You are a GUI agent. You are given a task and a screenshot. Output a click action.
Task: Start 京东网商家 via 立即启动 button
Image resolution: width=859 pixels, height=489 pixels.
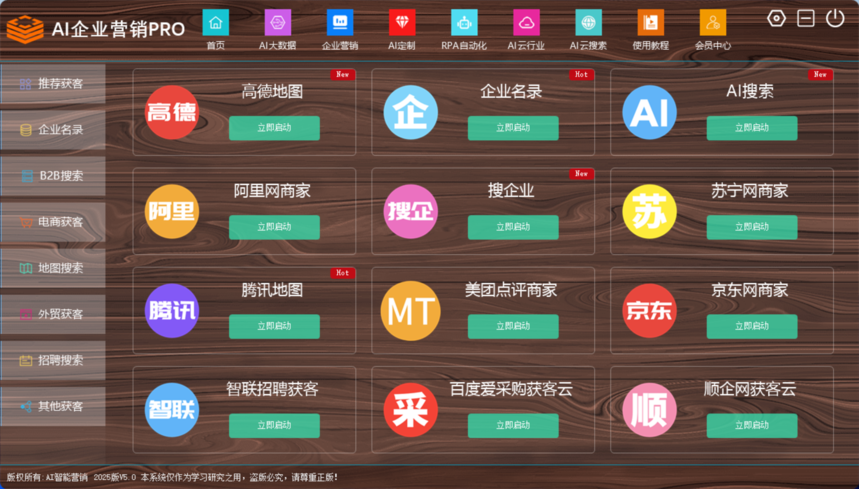(x=752, y=326)
